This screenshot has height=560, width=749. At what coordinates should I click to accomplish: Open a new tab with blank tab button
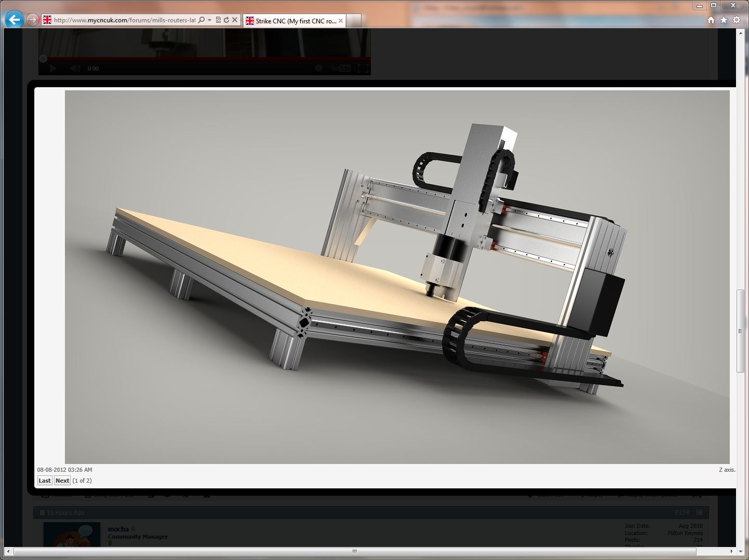click(x=354, y=21)
